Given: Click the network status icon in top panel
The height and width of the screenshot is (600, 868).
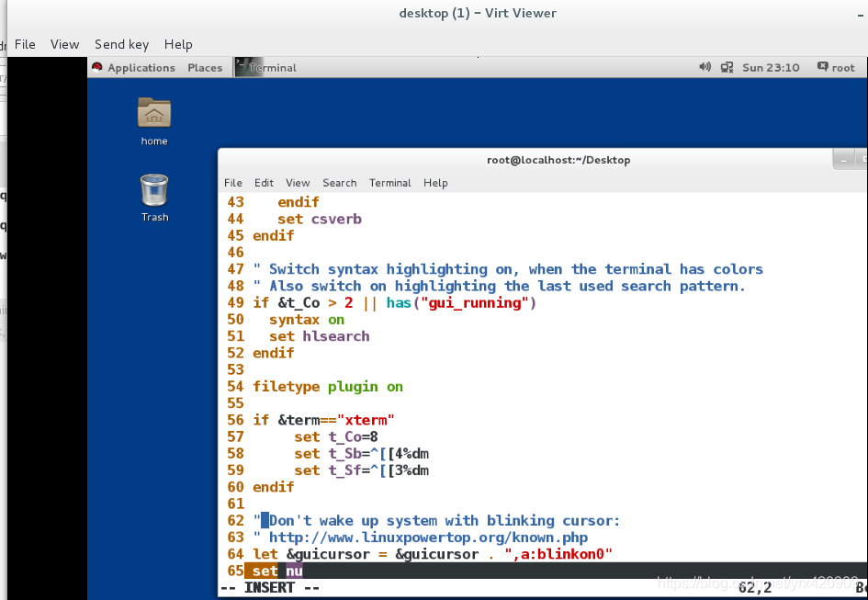Looking at the screenshot, I should [x=727, y=68].
